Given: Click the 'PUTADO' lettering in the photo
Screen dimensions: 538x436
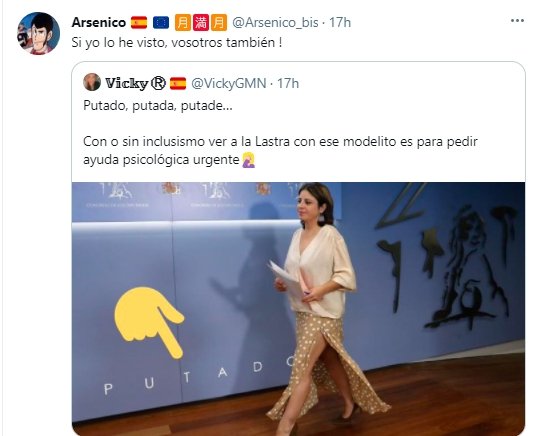Looking at the screenshot, I should pyautogui.click(x=198, y=375).
